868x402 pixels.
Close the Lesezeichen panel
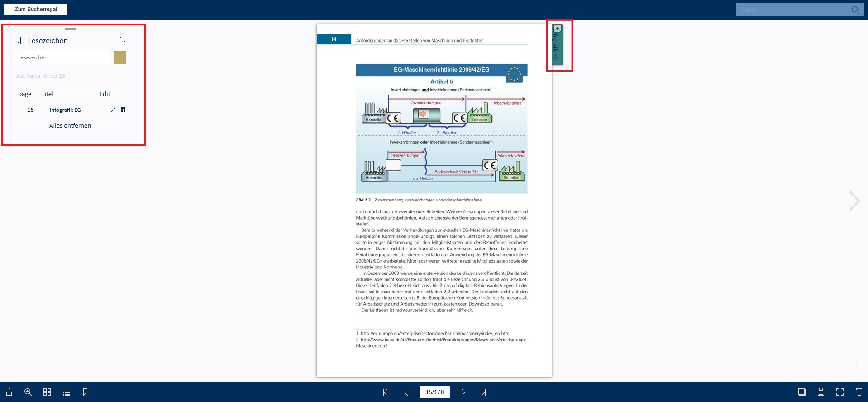123,40
